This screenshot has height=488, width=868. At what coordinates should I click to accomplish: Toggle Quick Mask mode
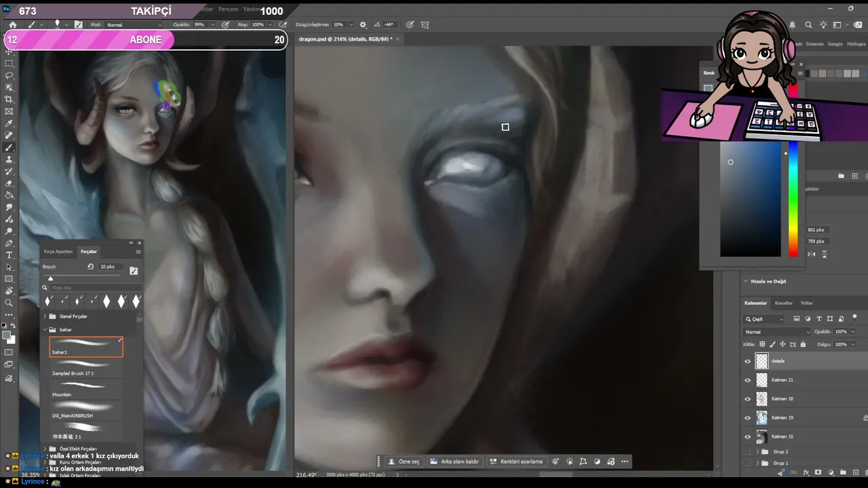point(9,352)
